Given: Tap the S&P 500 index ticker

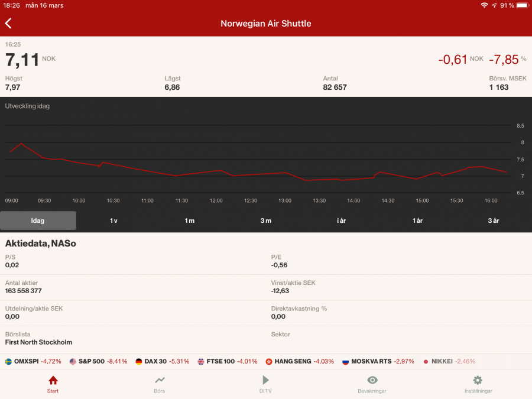Looking at the screenshot, I should click(x=98, y=361).
